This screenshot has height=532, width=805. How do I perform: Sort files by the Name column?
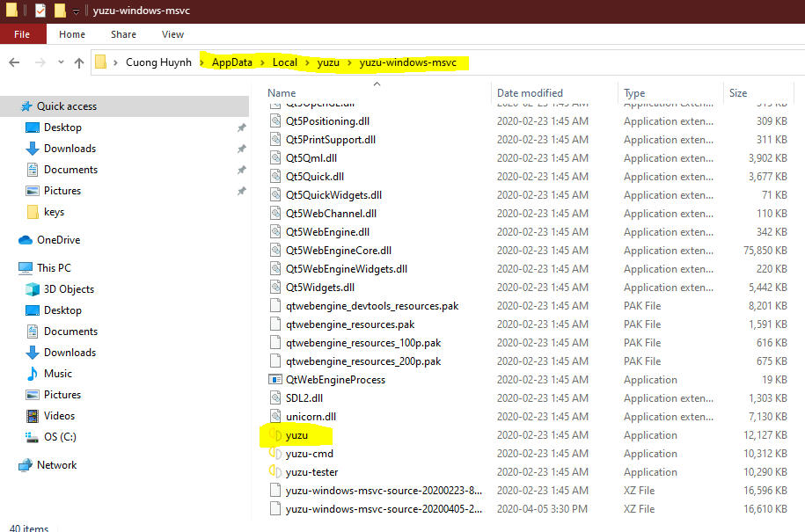[282, 93]
